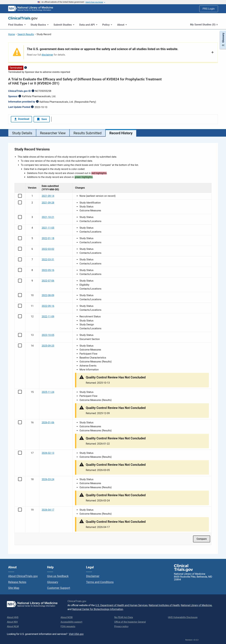Click About ClinicalTrials.gov footer link
The image size is (226, 644).
coord(23,576)
